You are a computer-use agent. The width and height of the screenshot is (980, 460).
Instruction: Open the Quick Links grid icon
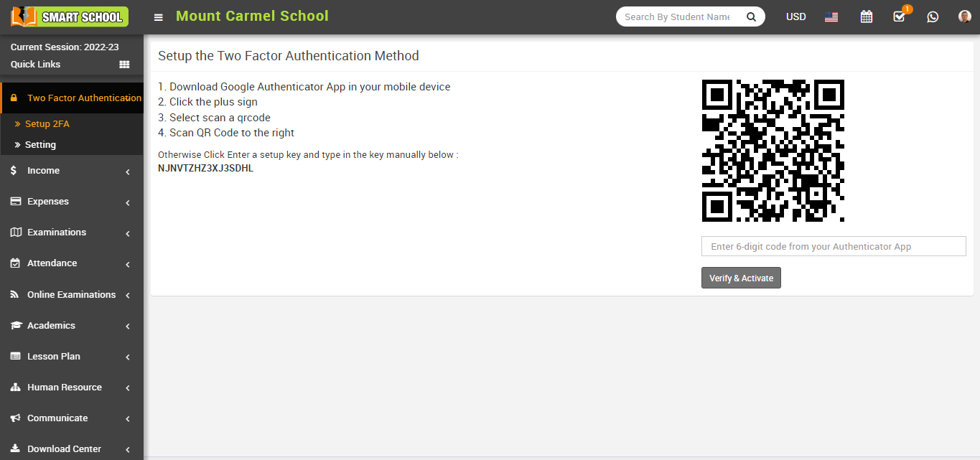pyautogui.click(x=124, y=65)
